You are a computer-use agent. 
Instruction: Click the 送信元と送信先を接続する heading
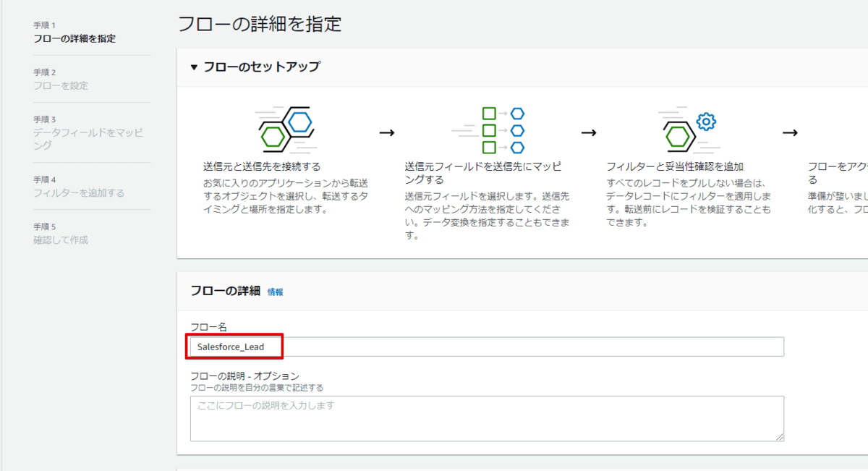262,166
